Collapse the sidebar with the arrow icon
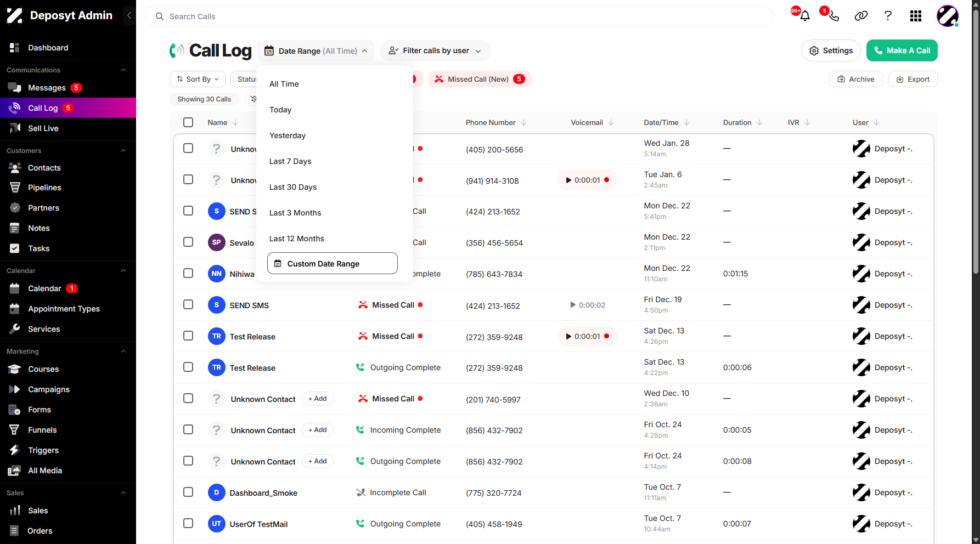Screen dimensions: 980x544 (129, 15)
